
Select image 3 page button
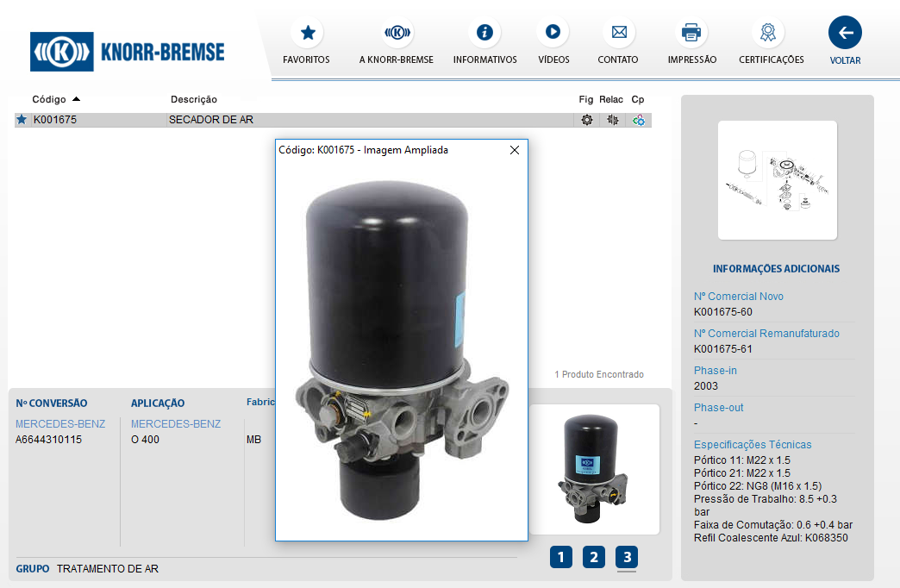tap(627, 557)
